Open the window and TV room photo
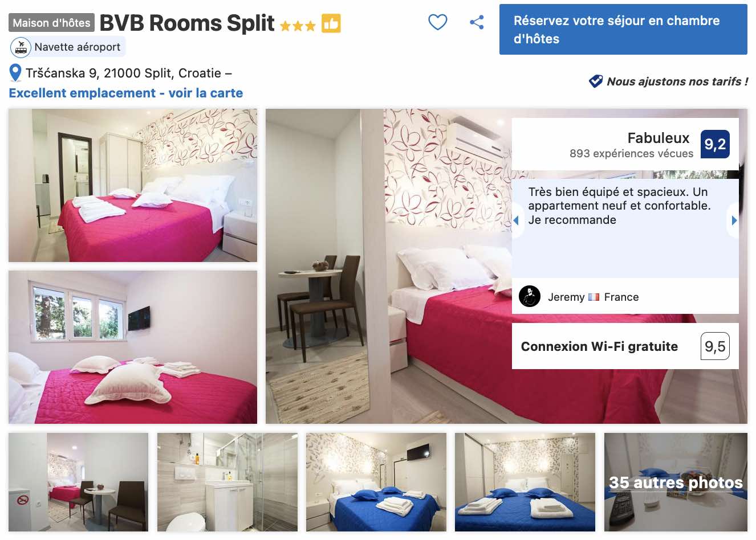756x540 pixels. pos(133,347)
